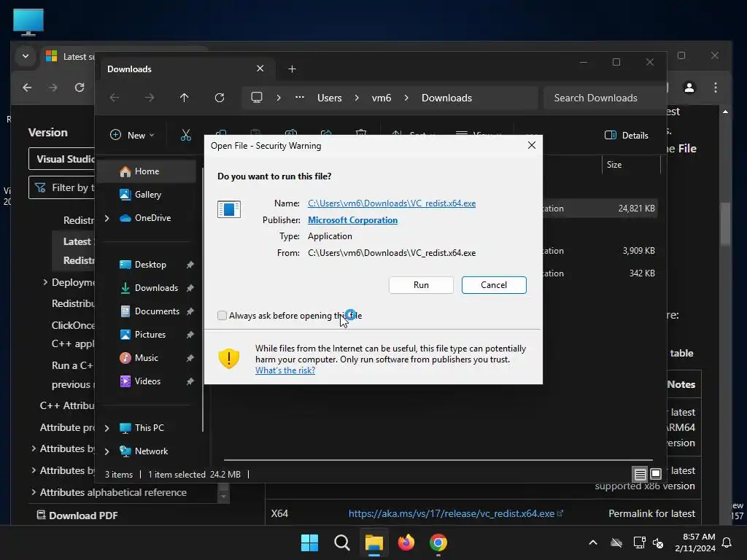This screenshot has width=747, height=560.
Task: Switch to large thumbnails view in the status bar
Action: 656,474
